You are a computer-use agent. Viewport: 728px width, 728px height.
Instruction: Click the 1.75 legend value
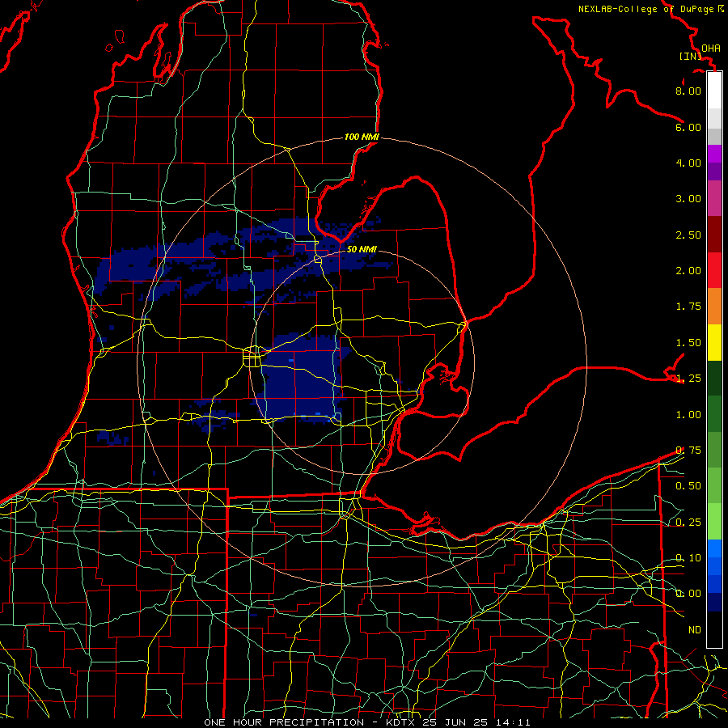(x=688, y=307)
